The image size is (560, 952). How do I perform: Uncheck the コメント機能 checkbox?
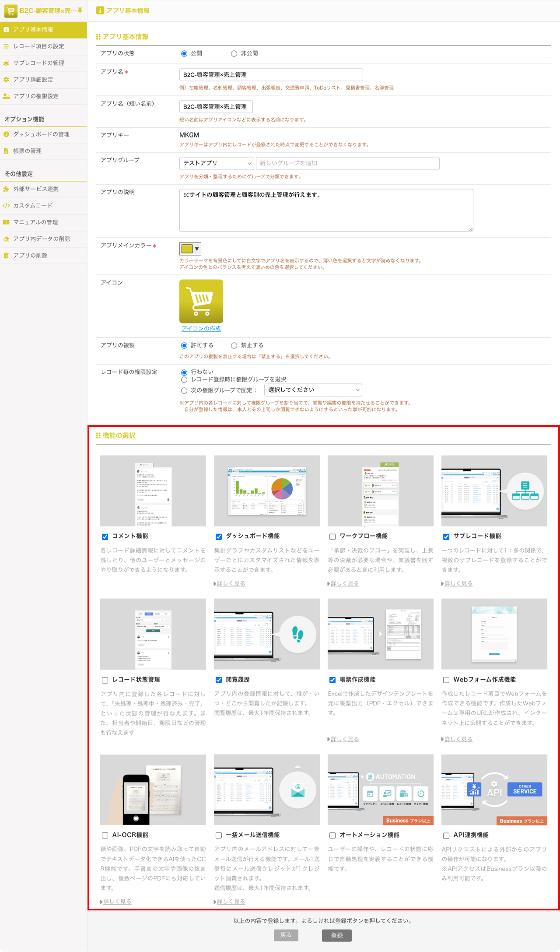(x=105, y=537)
